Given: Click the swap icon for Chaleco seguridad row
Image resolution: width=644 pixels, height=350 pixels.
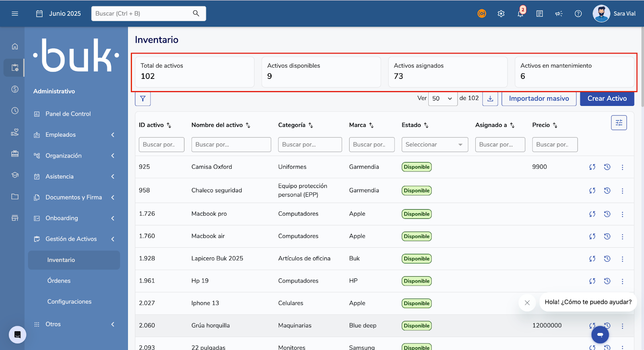Looking at the screenshot, I should pos(592,191).
